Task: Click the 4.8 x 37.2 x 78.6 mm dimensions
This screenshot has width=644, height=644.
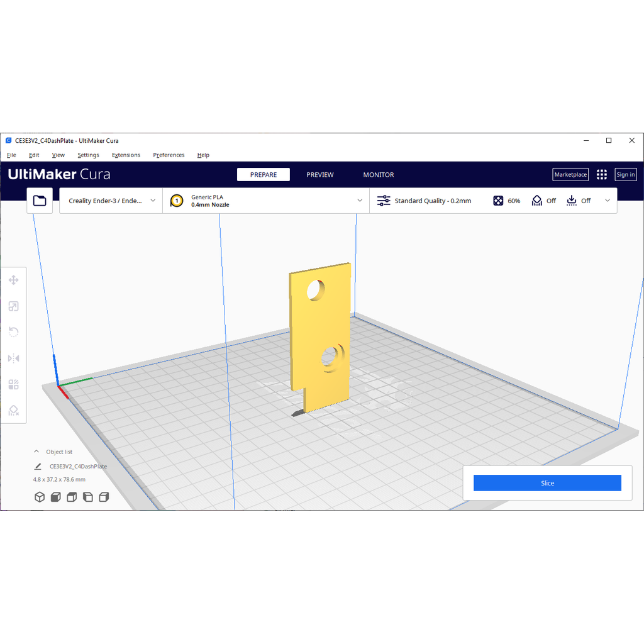Action: [x=60, y=479]
